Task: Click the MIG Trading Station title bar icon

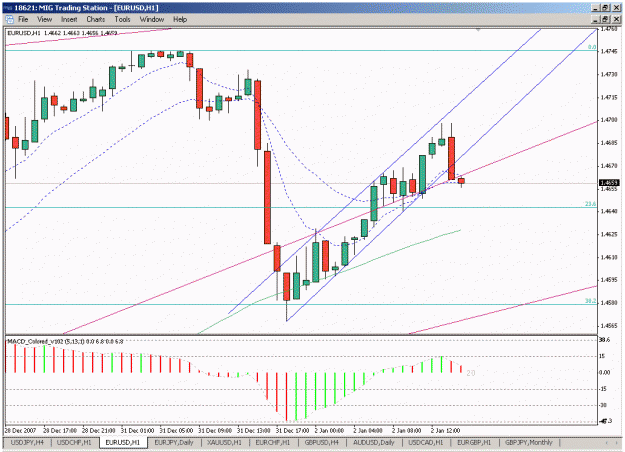Action: (x=8, y=8)
